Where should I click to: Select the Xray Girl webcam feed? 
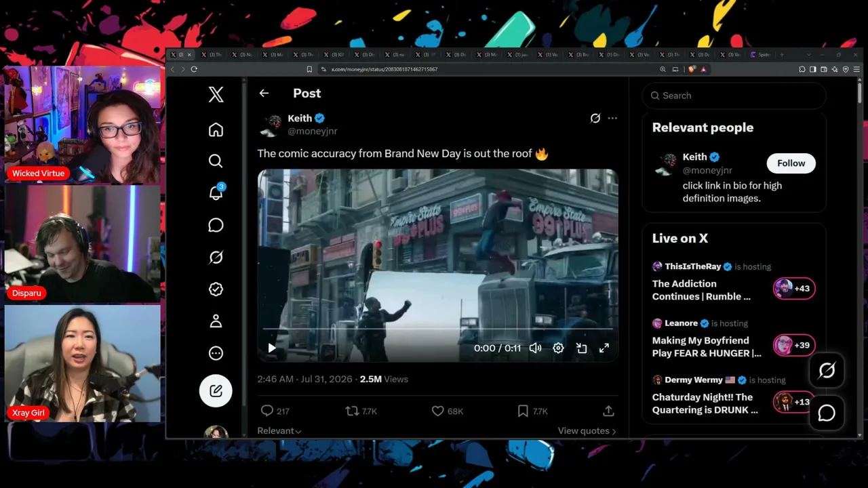(83, 363)
